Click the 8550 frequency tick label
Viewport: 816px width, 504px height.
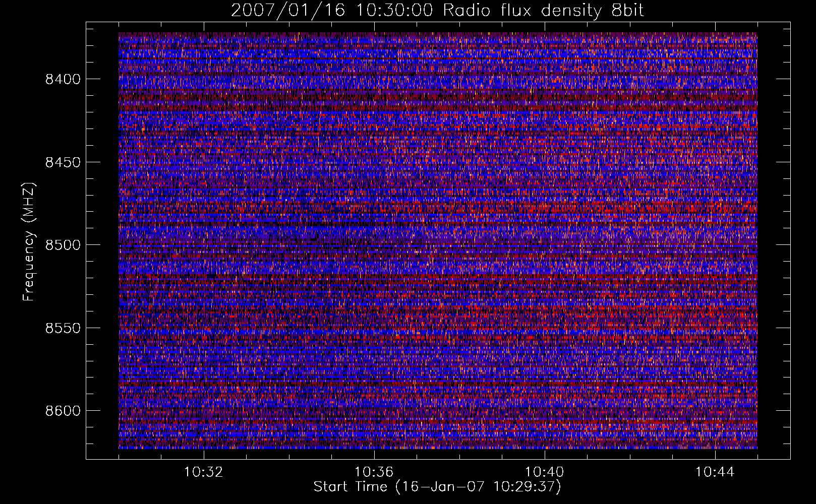click(63, 328)
